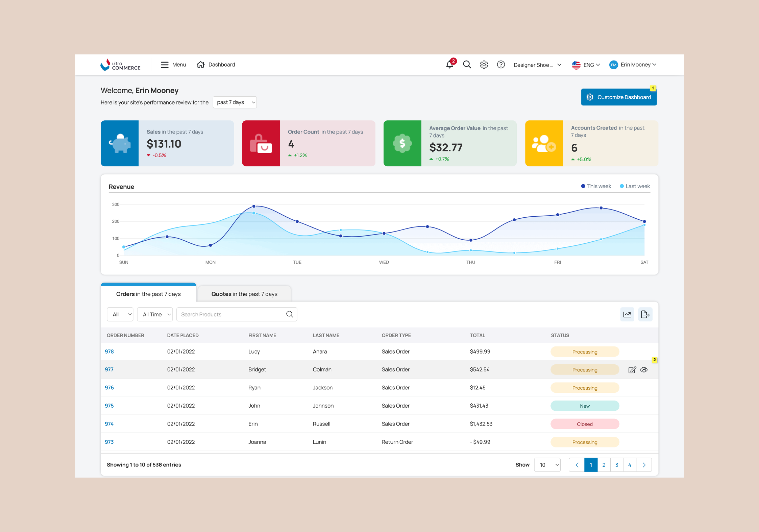
Task: Open the help question mark icon
Action: (501, 65)
